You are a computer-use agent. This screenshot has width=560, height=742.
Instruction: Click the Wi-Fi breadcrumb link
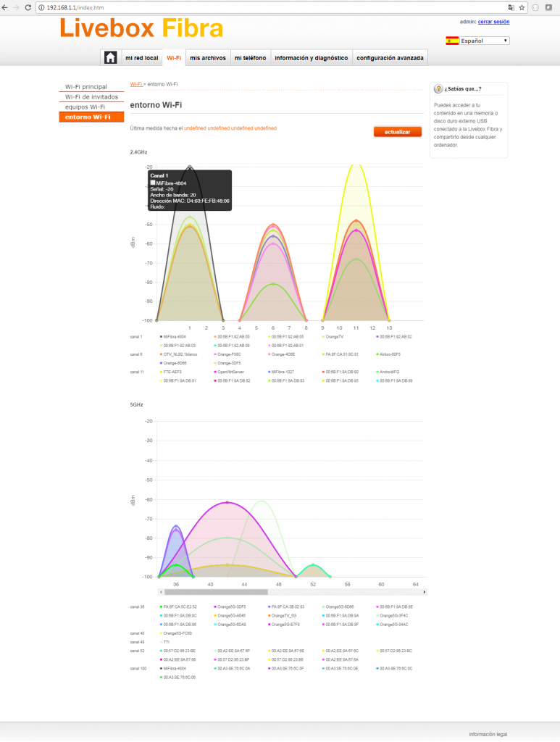click(x=136, y=84)
